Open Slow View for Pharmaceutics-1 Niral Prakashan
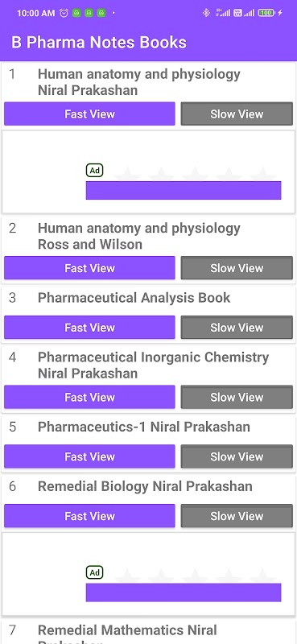The width and height of the screenshot is (297, 644). click(x=237, y=456)
